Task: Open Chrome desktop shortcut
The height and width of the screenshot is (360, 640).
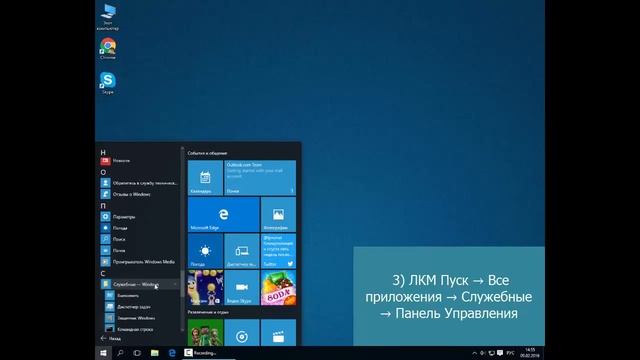Action: click(108, 49)
